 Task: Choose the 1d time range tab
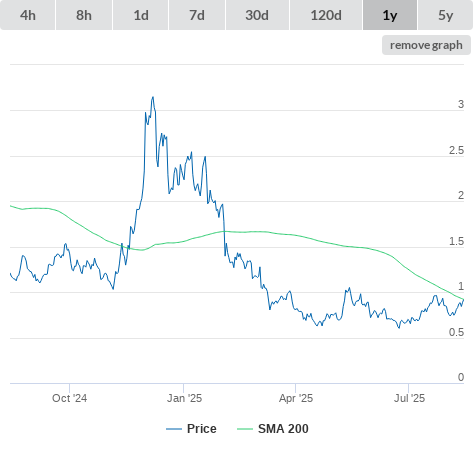click(141, 15)
